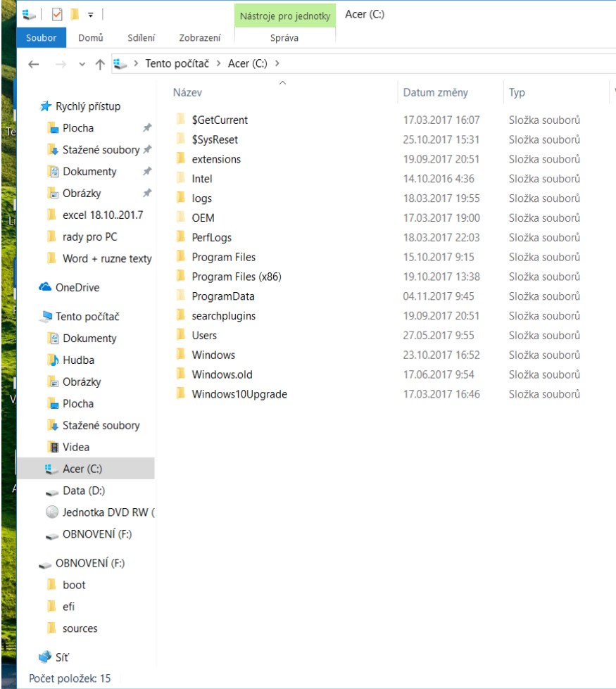Click Acer (C:) in the address breadcrumb
The width and height of the screenshot is (616, 689).
tap(248, 64)
